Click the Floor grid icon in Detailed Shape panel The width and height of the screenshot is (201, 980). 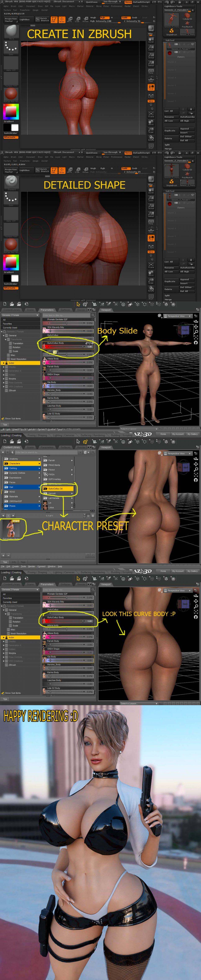click(151, 231)
